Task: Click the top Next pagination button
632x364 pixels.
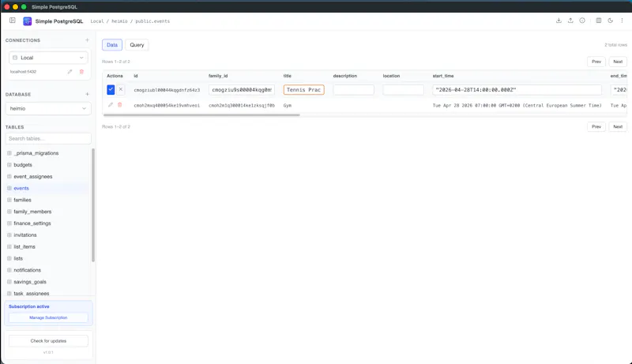Action: click(x=618, y=62)
